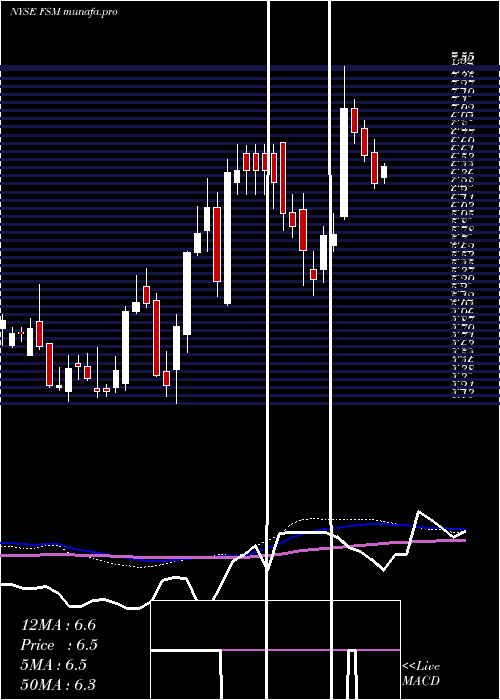This screenshot has width=500, height=700.
Task: Click the NYSE FSM munafa.pro chart title
Action: point(64,12)
